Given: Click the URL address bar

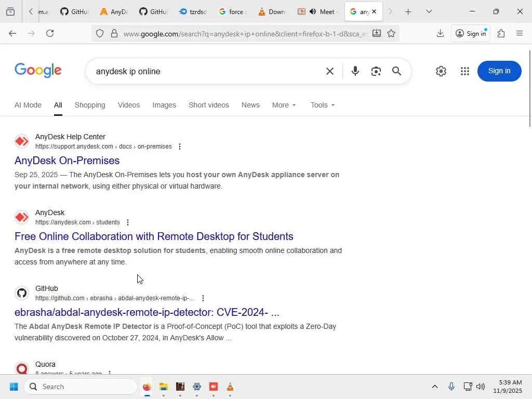Looking at the screenshot, I should pos(244,34).
